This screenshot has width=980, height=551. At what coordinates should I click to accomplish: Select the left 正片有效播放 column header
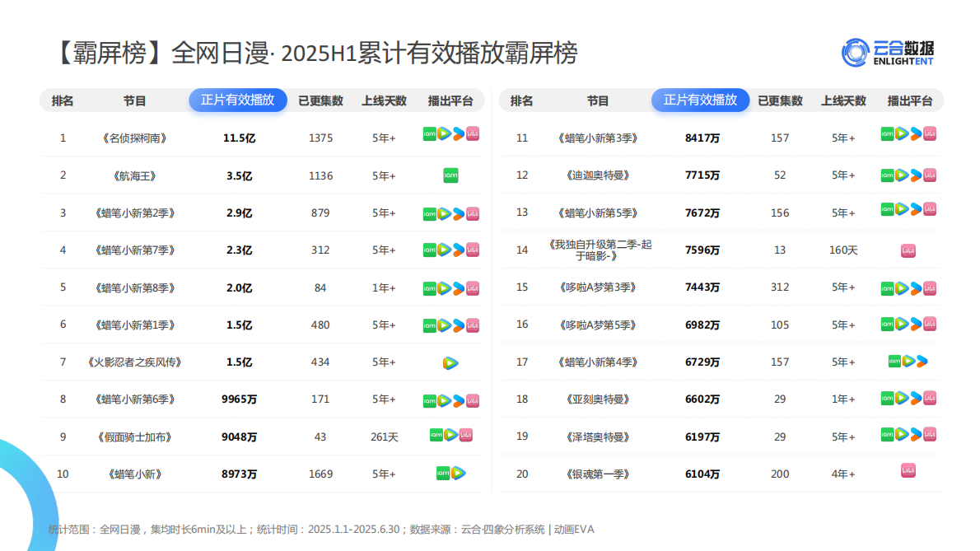[237, 100]
